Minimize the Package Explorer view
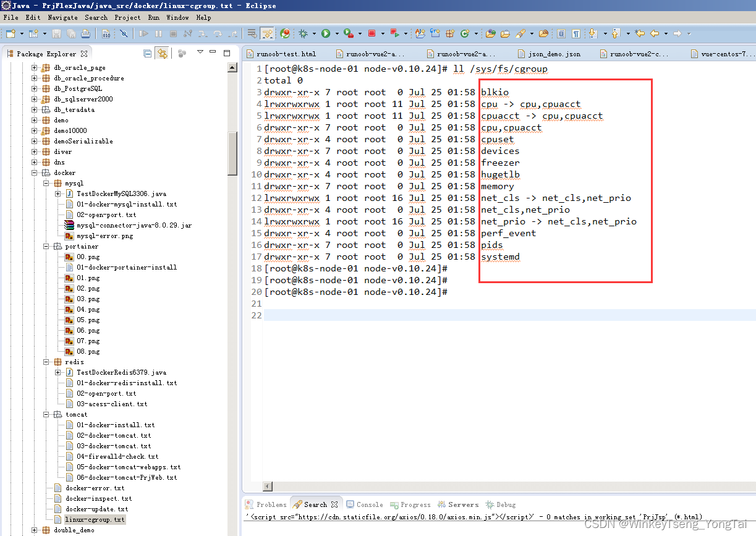This screenshot has width=756, height=536. tap(212, 53)
